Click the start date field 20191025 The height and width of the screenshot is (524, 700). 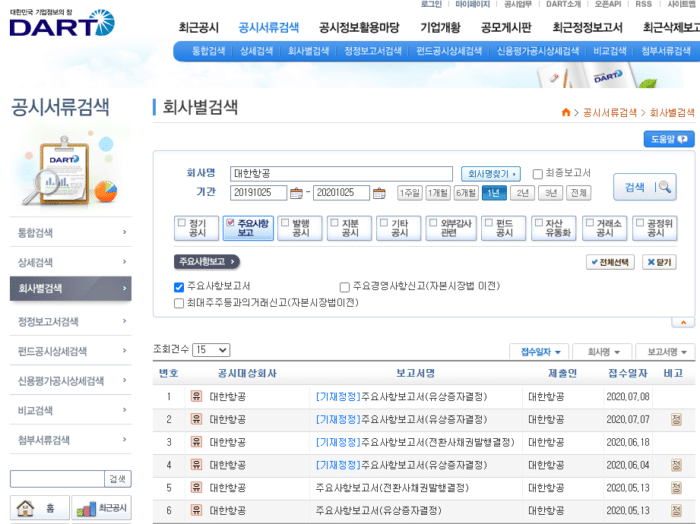[258, 193]
